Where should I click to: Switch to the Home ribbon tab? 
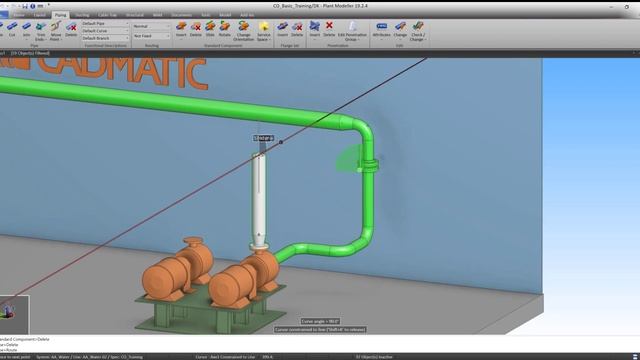[x=19, y=15]
